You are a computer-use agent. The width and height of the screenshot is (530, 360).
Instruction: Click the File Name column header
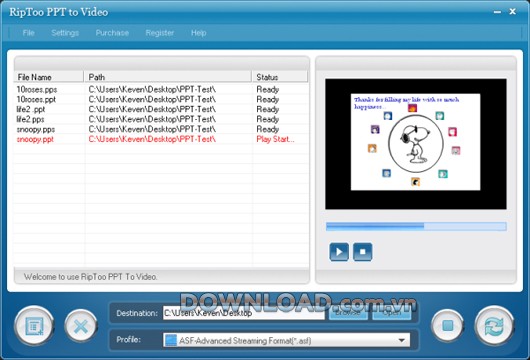pyautogui.click(x=48, y=77)
